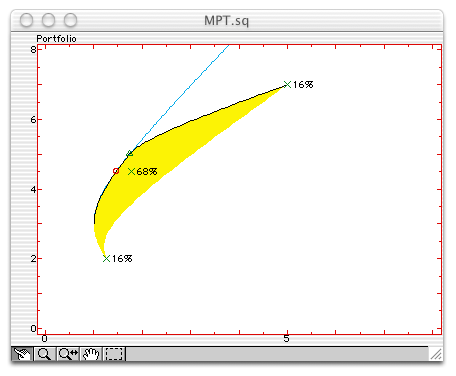The image size is (456, 376).
Task: Click the empty gray status bar area
Action: point(277,354)
